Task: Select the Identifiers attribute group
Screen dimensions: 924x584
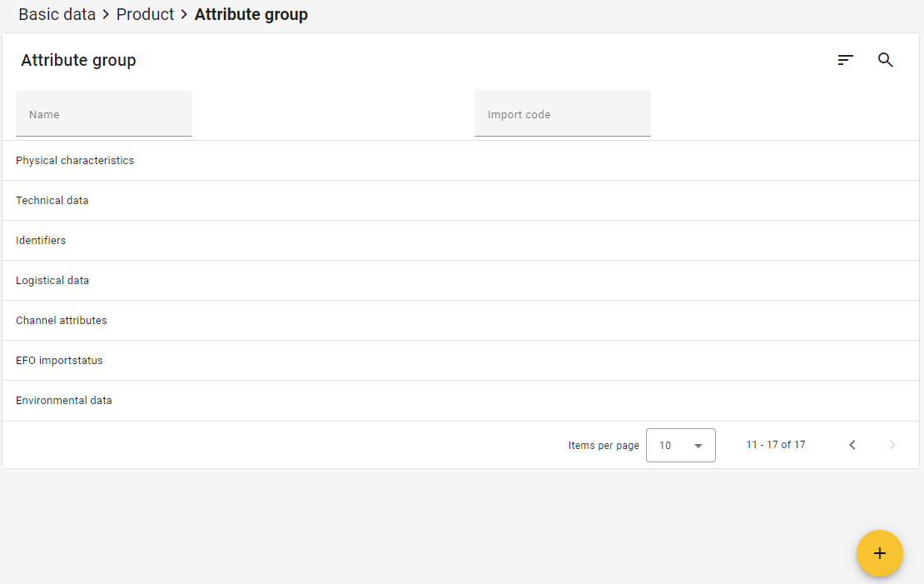Action: pyautogui.click(x=41, y=241)
